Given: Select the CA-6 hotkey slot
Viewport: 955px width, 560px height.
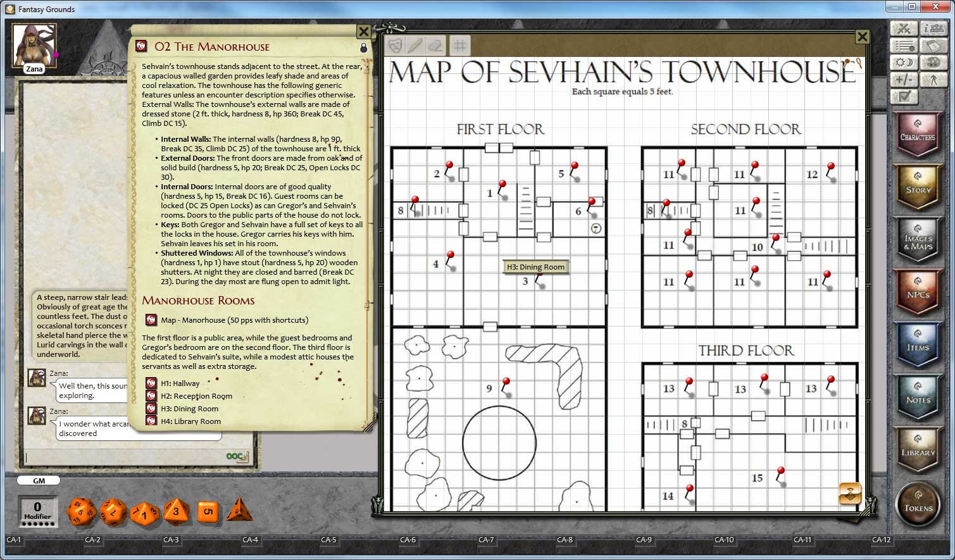Looking at the screenshot, I should coord(408,540).
